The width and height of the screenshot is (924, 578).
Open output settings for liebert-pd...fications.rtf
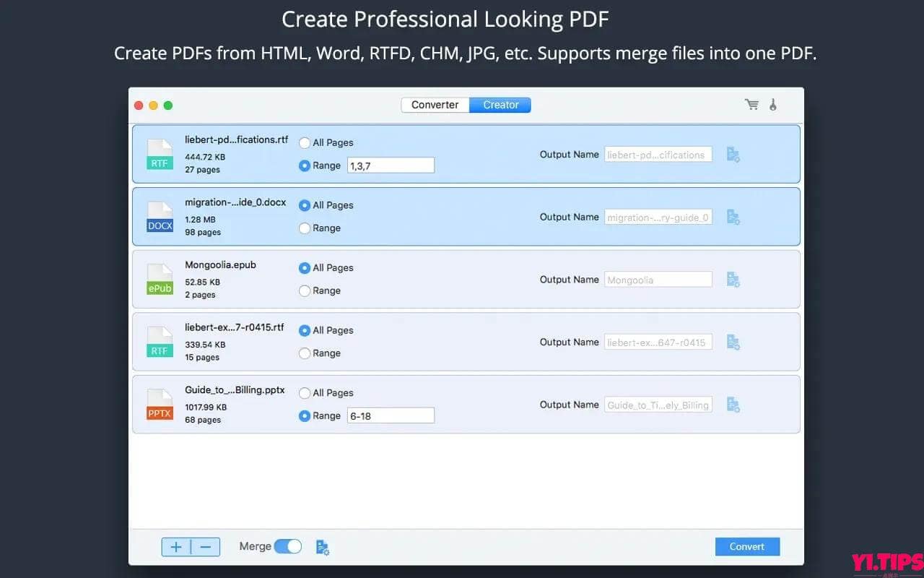click(x=733, y=154)
